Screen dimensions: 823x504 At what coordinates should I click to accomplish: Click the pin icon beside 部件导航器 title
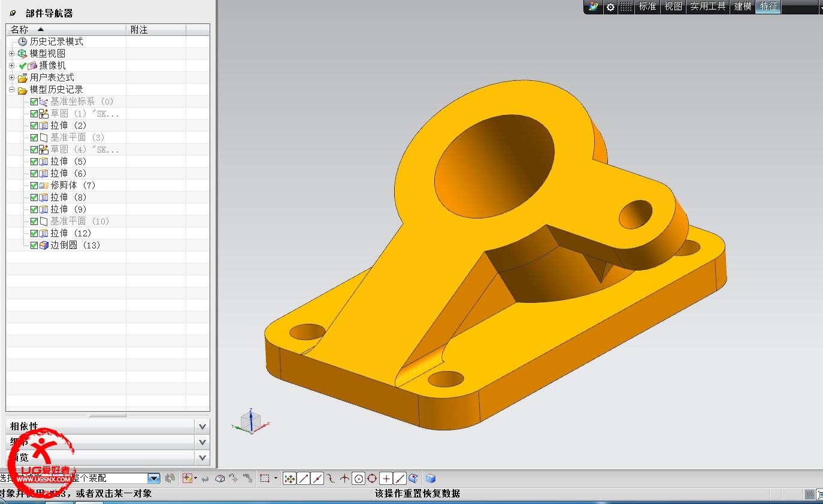click(x=13, y=13)
